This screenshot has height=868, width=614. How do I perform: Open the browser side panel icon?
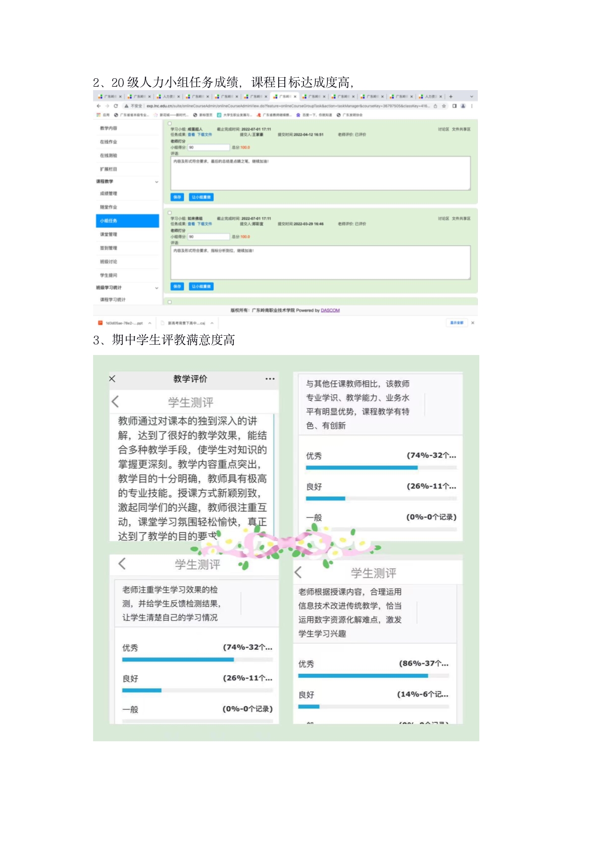click(454, 106)
